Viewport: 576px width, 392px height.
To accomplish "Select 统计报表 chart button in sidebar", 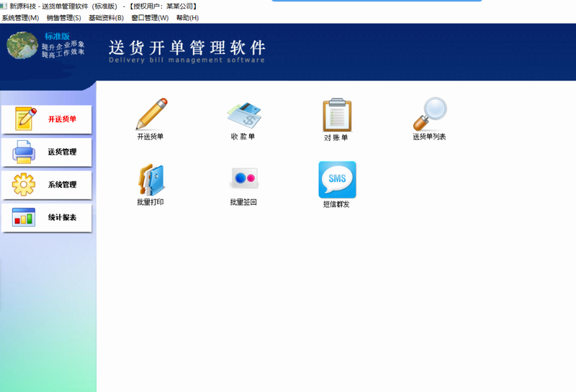I will pyautogui.click(x=48, y=217).
